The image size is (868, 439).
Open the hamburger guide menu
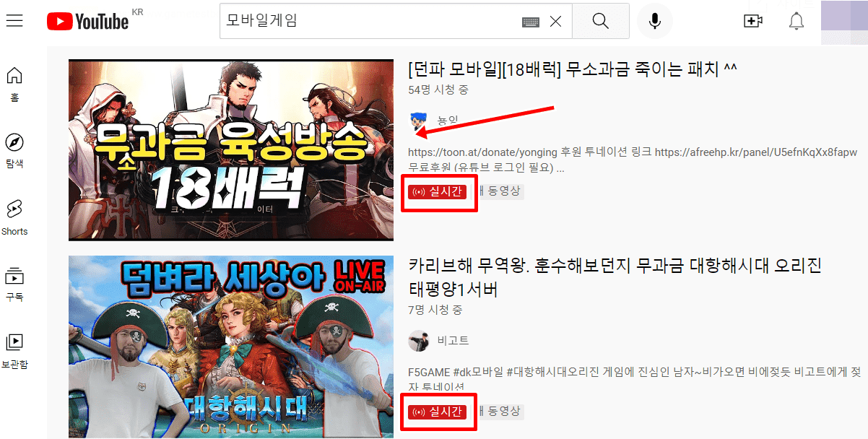[x=14, y=21]
